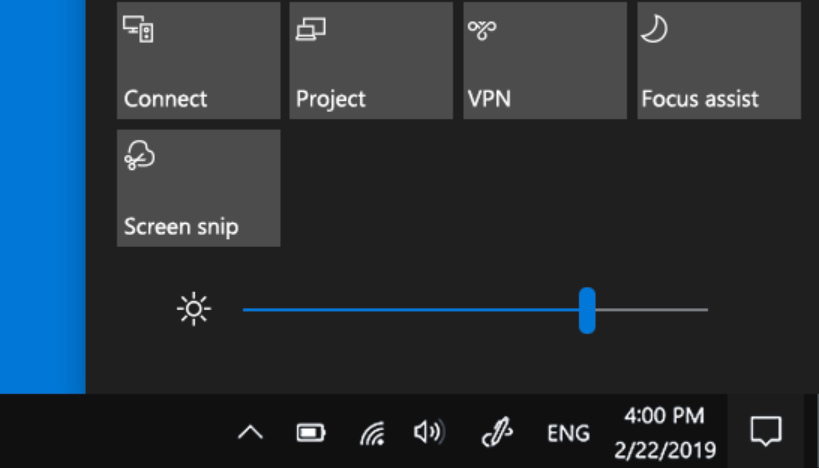Toggle the VPN quick action tile

(545, 61)
